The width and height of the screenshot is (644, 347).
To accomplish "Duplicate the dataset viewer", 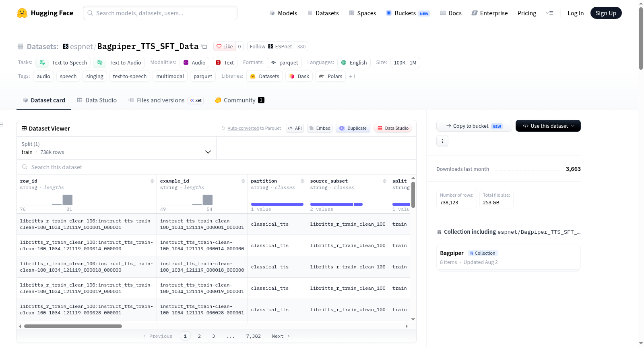I will [x=353, y=128].
